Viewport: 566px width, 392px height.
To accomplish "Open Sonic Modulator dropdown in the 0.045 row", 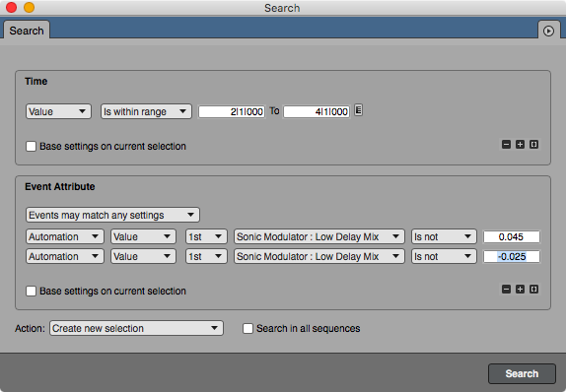I will pyautogui.click(x=319, y=237).
